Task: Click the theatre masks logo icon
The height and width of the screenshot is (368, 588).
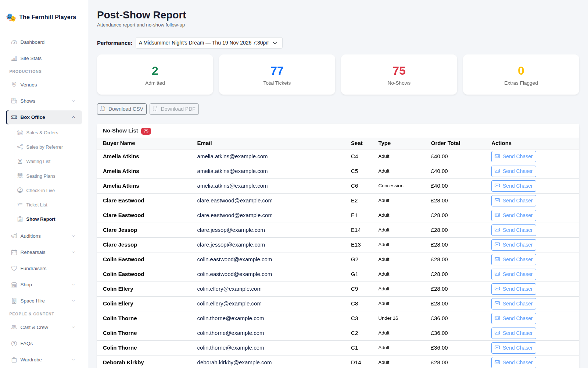Action: coord(11,17)
